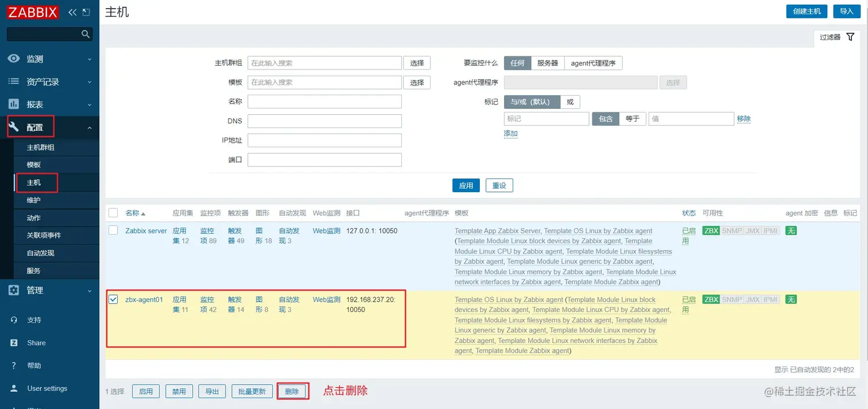The height and width of the screenshot is (409, 868).
Task: Click the 删除 button
Action: pos(292,391)
